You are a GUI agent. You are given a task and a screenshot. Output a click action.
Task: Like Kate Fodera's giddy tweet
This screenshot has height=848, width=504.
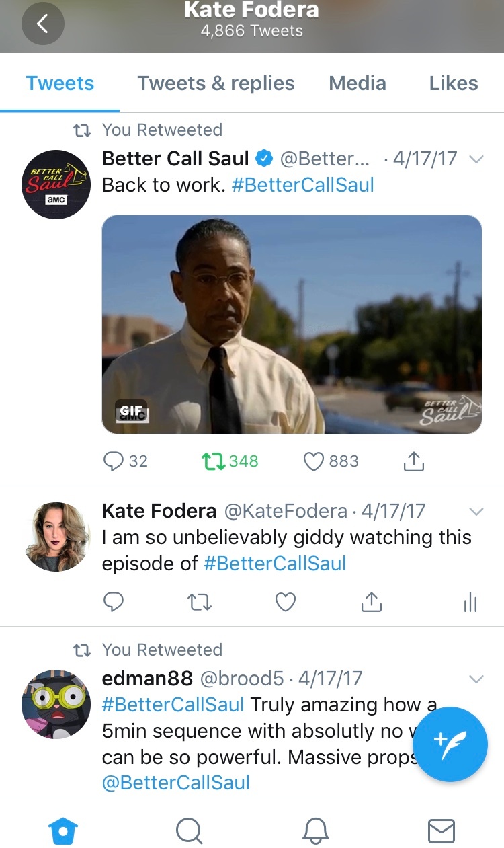pyautogui.click(x=286, y=602)
